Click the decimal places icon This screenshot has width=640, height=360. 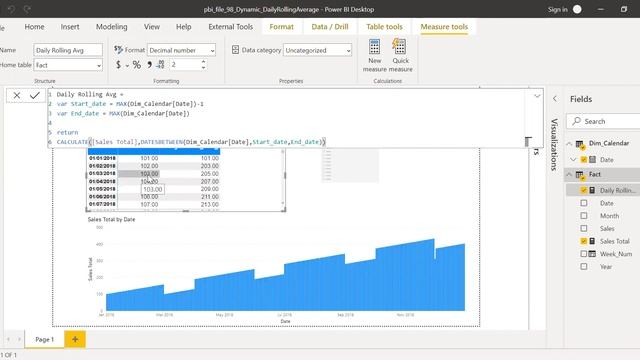coord(160,64)
